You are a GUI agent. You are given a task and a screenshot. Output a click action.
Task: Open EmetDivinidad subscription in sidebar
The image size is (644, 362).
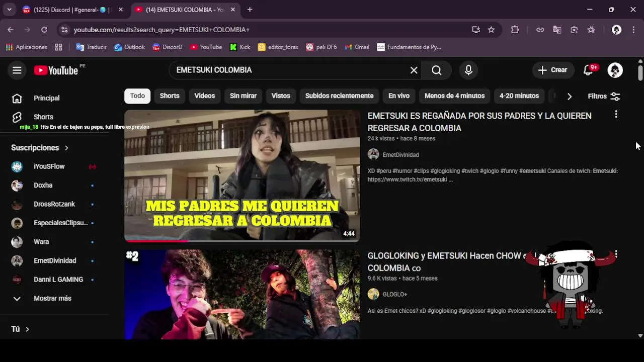pyautogui.click(x=54, y=260)
